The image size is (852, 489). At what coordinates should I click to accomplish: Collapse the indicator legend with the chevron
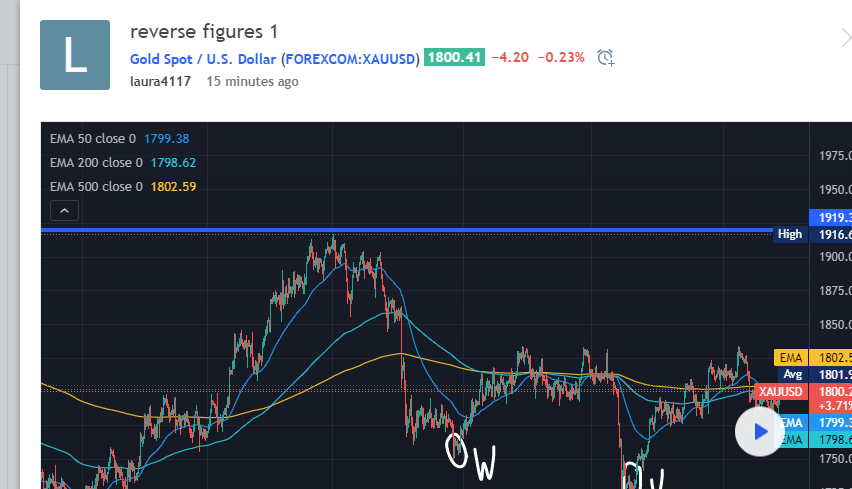(x=63, y=211)
